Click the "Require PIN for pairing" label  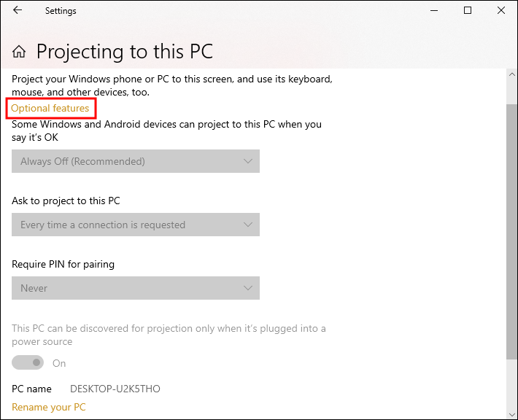click(63, 264)
